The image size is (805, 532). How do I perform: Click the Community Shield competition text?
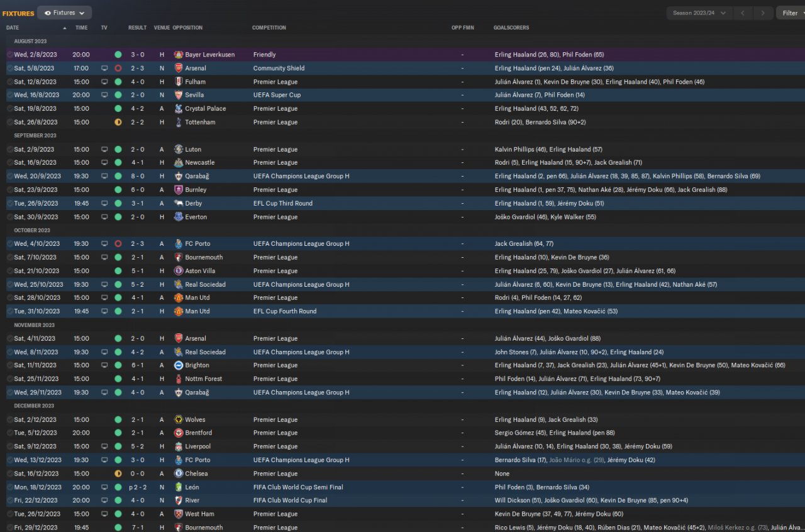[279, 68]
